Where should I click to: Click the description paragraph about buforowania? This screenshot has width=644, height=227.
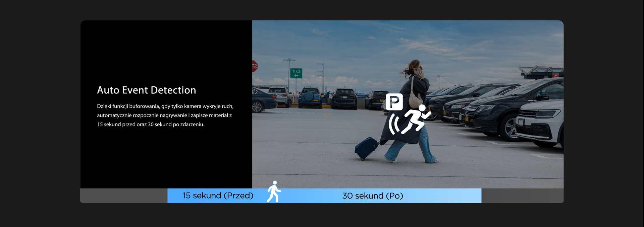(165, 115)
